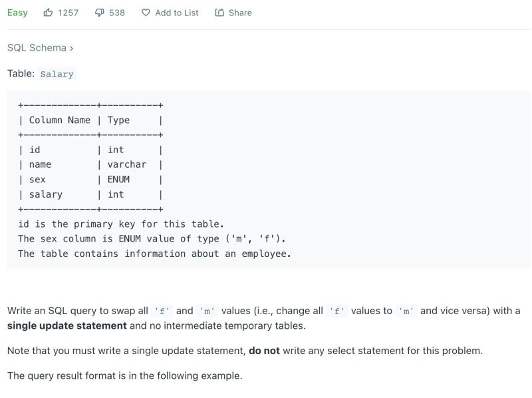Click the heart icon beside Add to List

click(x=146, y=13)
